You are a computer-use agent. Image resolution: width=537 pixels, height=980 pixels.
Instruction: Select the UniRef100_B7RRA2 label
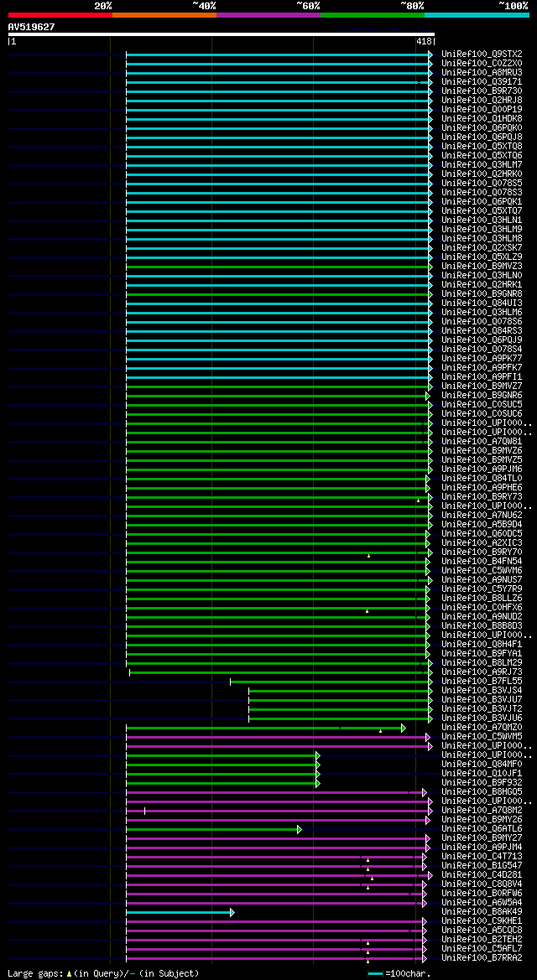click(482, 958)
